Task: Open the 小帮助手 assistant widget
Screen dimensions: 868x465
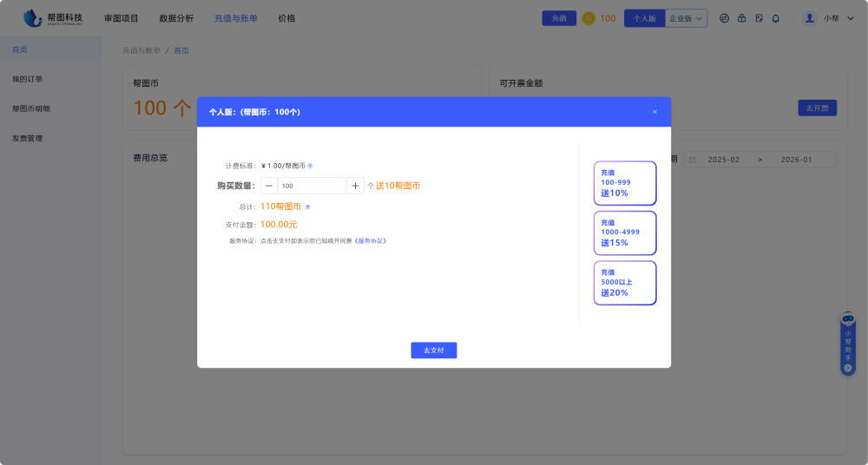Action: pos(848,344)
